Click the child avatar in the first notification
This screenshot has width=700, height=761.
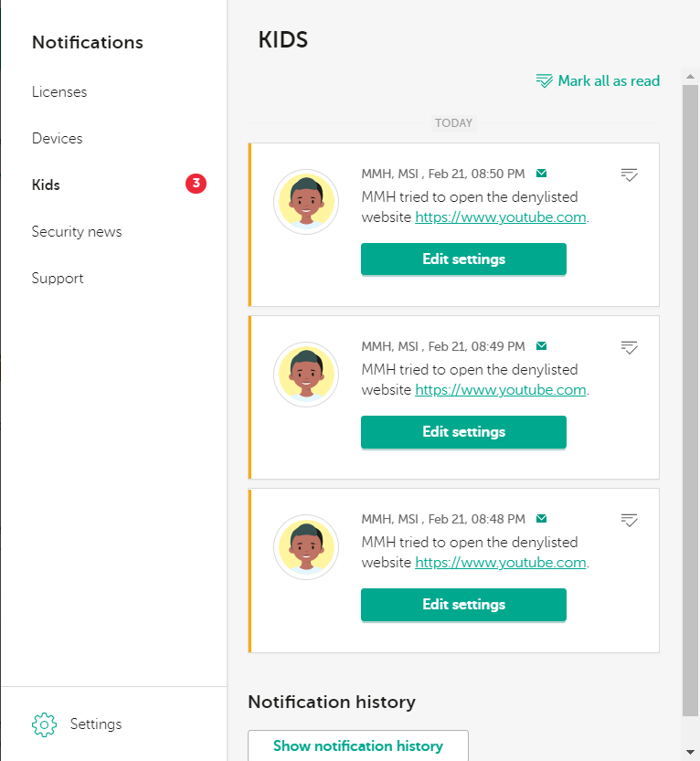pos(306,202)
